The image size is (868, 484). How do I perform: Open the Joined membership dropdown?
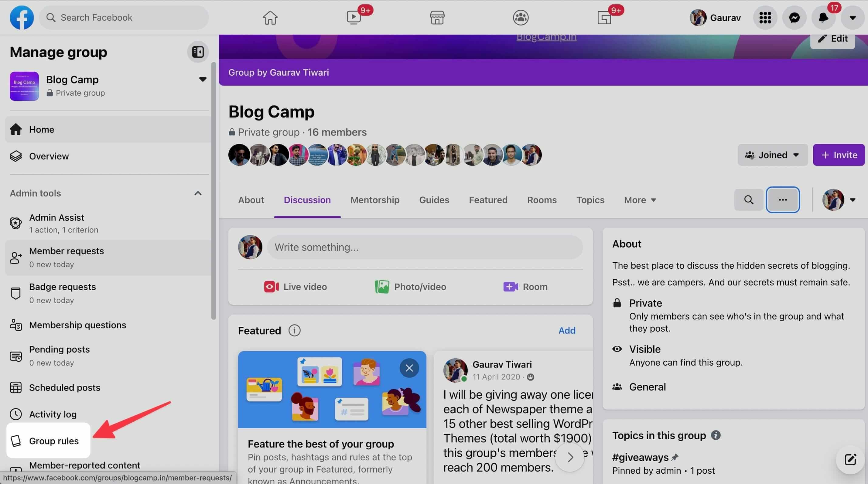coord(772,155)
